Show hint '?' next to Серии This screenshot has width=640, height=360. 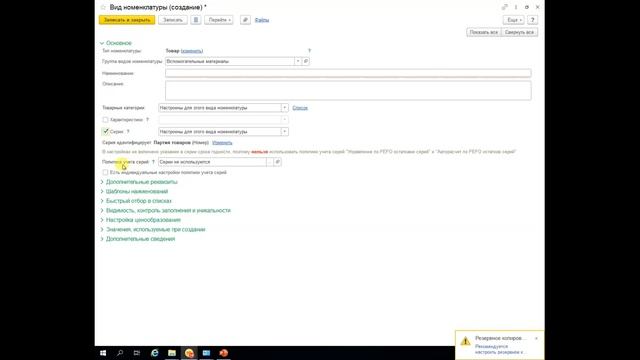click(x=128, y=131)
